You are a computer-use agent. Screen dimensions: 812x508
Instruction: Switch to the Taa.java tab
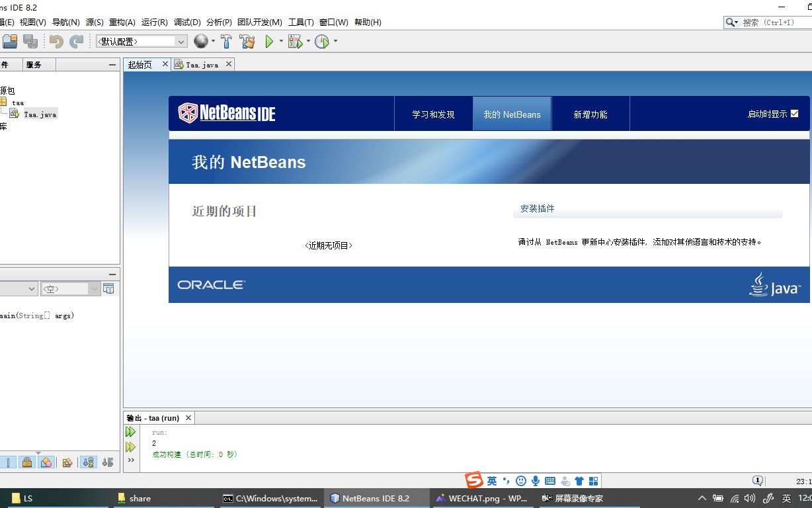202,64
